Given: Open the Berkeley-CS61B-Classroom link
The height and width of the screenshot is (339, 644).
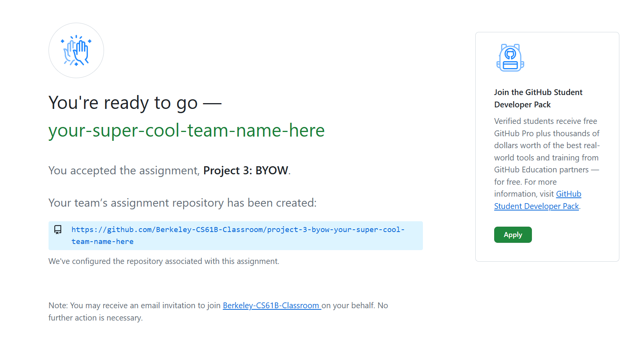Looking at the screenshot, I should tap(271, 305).
